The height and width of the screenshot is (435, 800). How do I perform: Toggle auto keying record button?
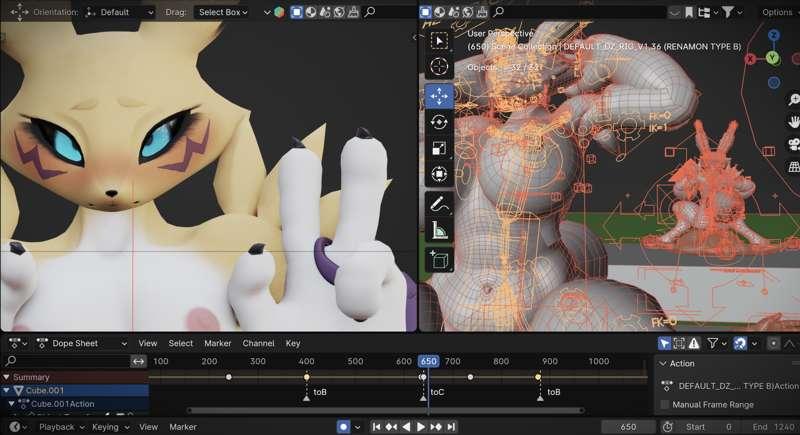(343, 427)
